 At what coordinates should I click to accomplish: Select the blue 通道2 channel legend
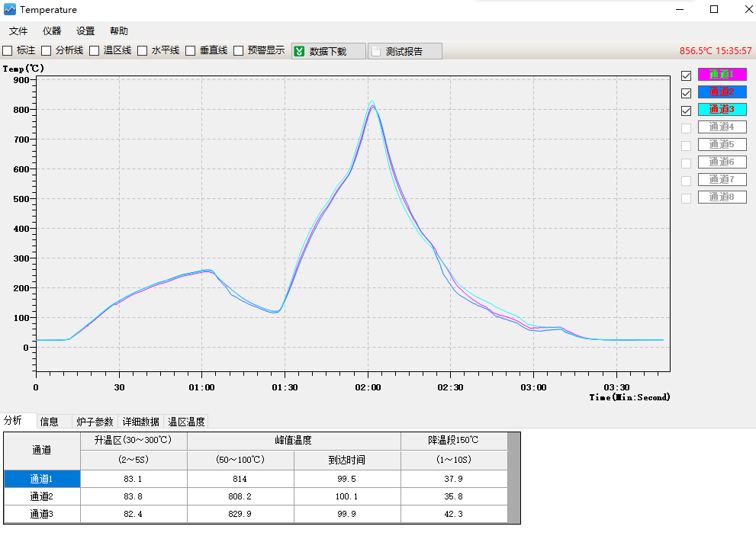click(x=722, y=91)
